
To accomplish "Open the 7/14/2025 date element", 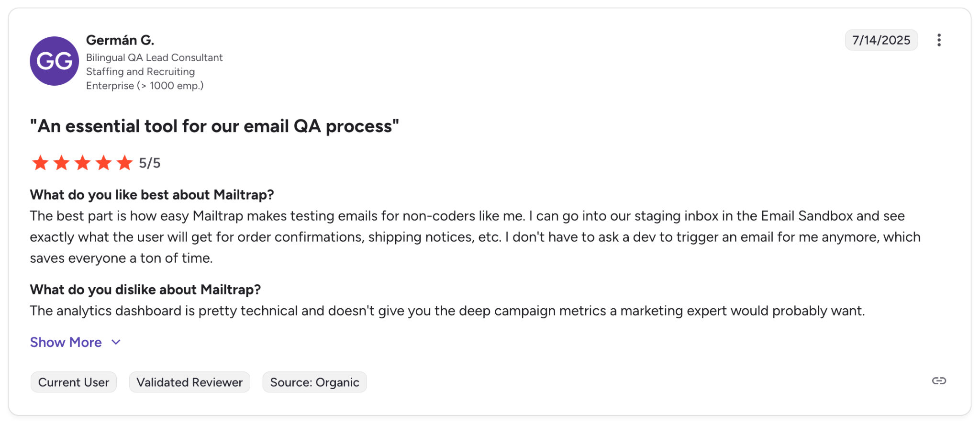I will coord(881,40).
